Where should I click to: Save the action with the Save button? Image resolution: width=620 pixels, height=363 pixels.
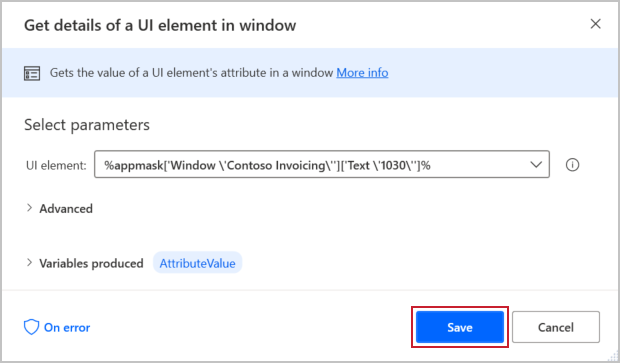pyautogui.click(x=460, y=327)
